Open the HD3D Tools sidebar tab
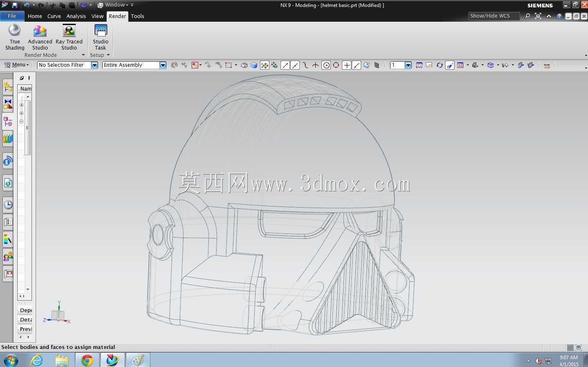 8,161
